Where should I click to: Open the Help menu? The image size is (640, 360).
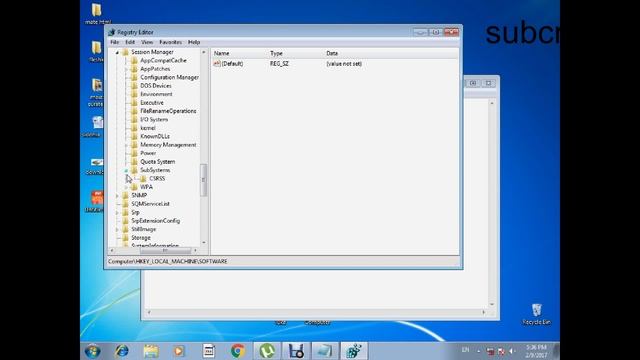(194, 42)
